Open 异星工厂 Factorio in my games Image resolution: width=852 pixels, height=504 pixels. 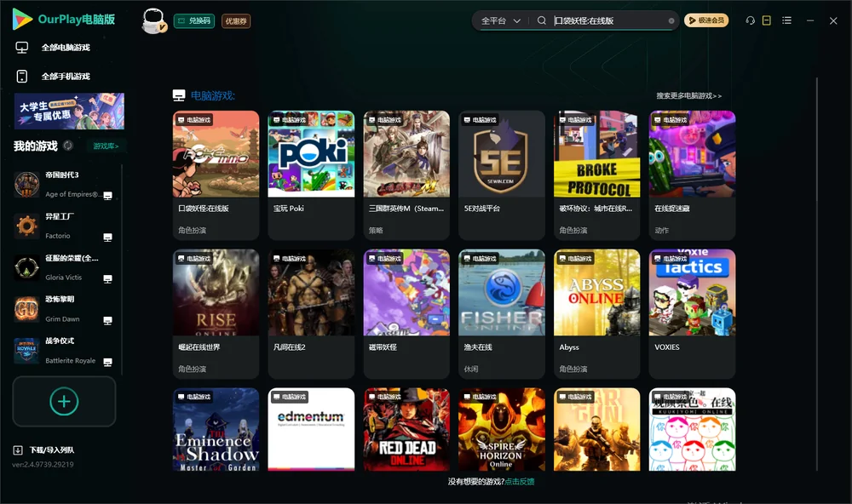(x=64, y=226)
